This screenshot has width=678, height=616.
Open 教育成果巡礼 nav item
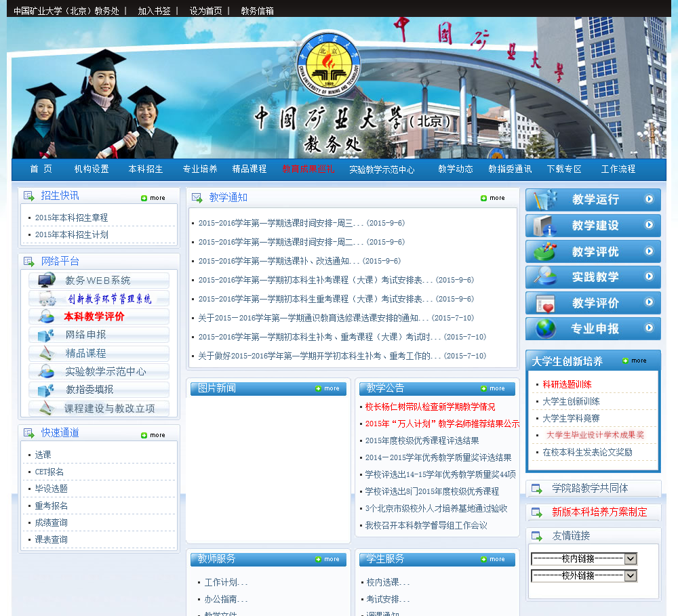click(308, 169)
